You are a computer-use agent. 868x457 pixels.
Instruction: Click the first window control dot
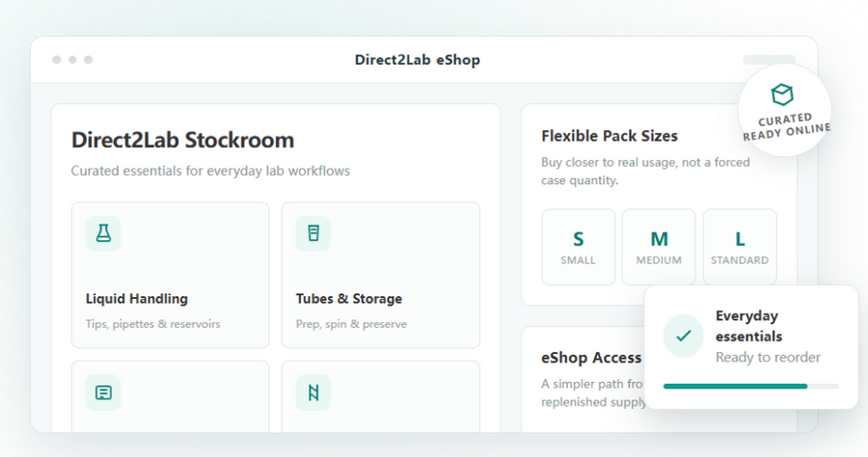[57, 60]
